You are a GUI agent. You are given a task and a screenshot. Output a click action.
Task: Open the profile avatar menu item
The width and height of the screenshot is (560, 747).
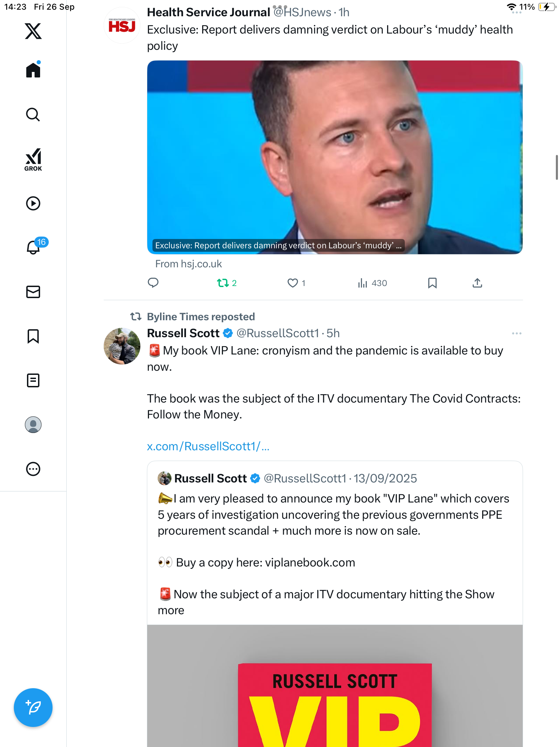(x=33, y=425)
